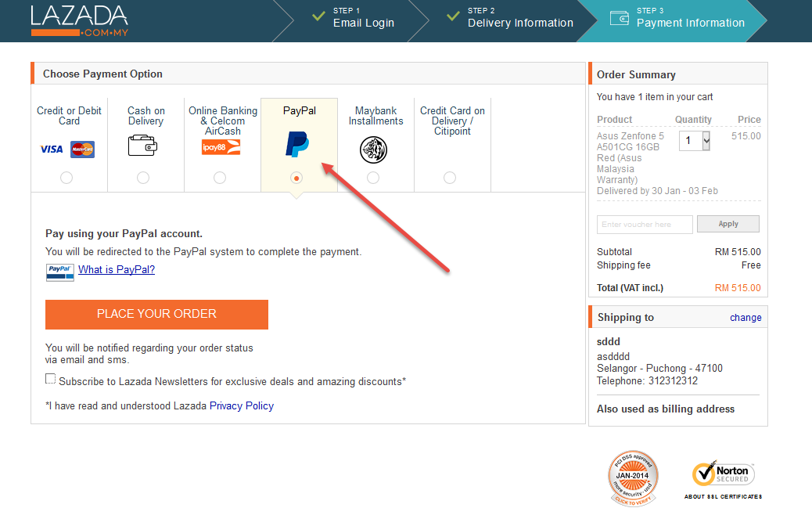Screen dimensions: 812x526
Task: Tick the Subscribe to Lazada Newsletters checkbox
Action: pyautogui.click(x=50, y=379)
